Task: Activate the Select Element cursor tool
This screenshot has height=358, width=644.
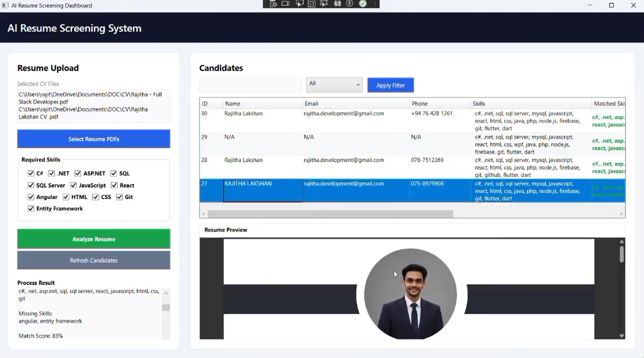Action: pos(299,4)
